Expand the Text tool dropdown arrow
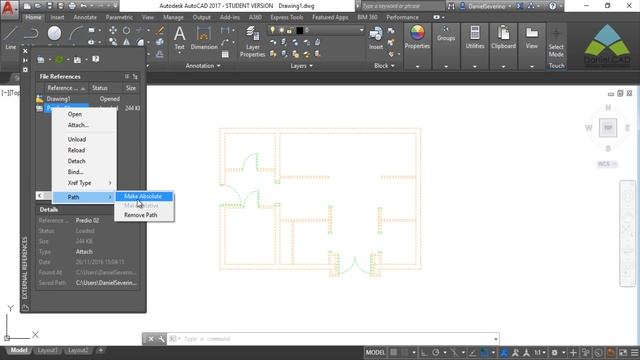640x360 pixels. click(x=180, y=54)
